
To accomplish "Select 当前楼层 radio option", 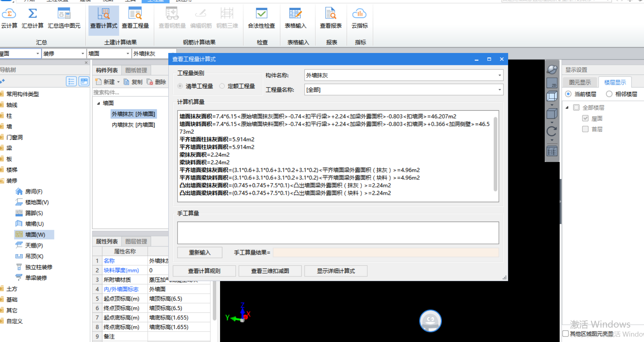I will (568, 94).
